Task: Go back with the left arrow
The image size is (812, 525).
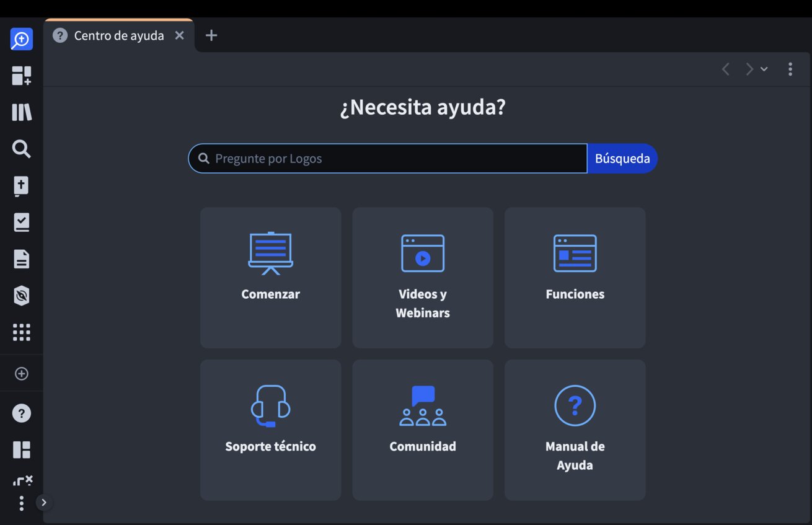Action: [726, 69]
